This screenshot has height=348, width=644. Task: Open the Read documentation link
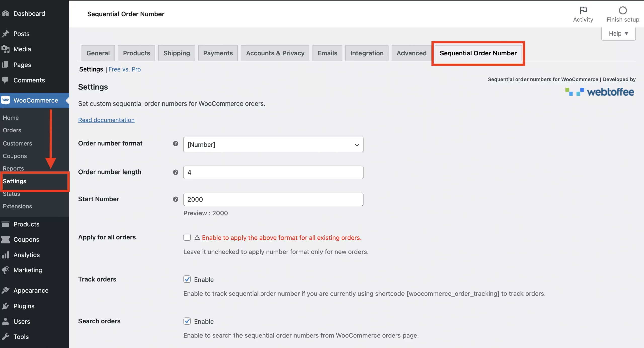pos(106,120)
